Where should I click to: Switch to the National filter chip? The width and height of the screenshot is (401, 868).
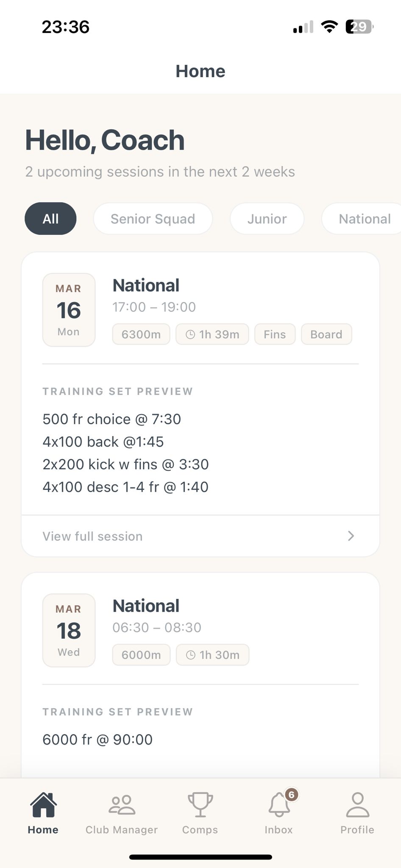(x=364, y=219)
